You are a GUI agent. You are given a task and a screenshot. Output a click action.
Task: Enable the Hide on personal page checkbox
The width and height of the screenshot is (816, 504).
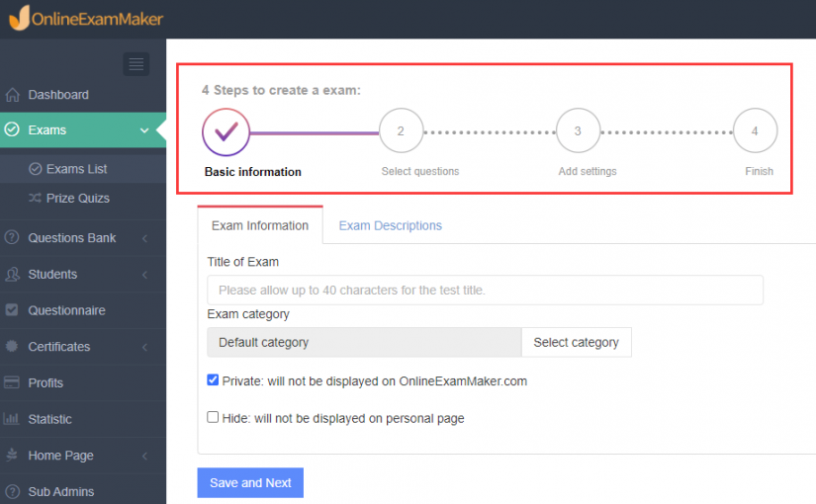(213, 418)
